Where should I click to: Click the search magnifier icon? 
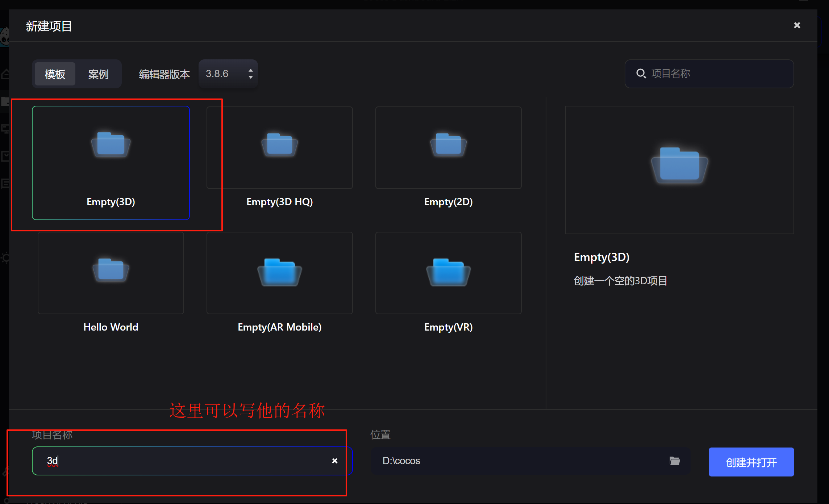(x=641, y=73)
